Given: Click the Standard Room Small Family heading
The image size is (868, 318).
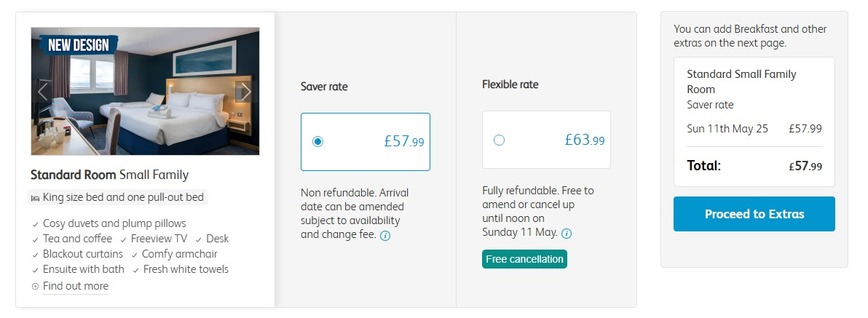Looking at the screenshot, I should [109, 175].
